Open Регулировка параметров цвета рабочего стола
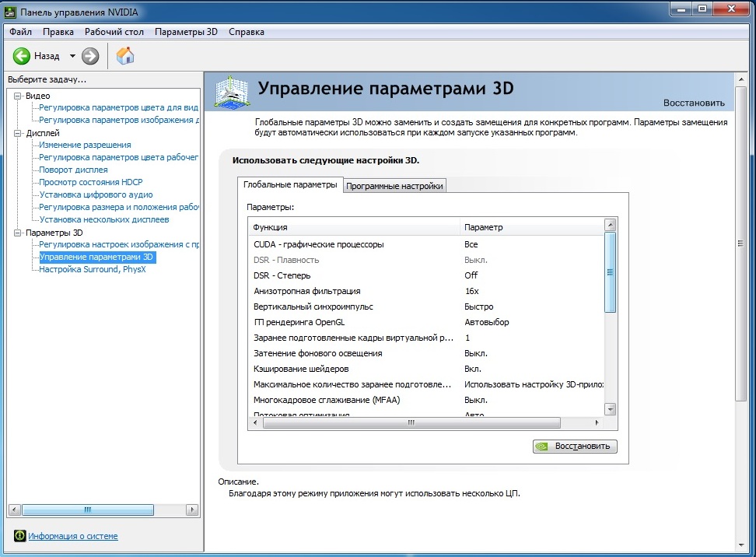Viewport: 756px width, 557px height. 118,157
